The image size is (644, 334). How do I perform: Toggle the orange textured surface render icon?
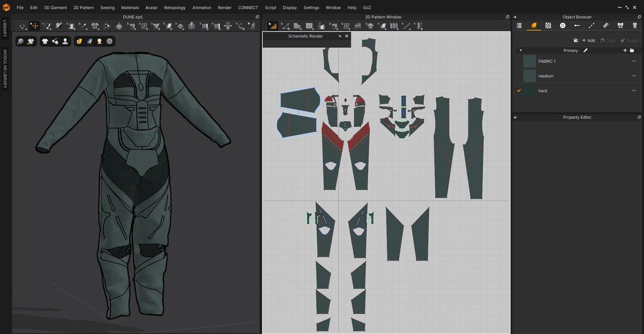coord(79,41)
